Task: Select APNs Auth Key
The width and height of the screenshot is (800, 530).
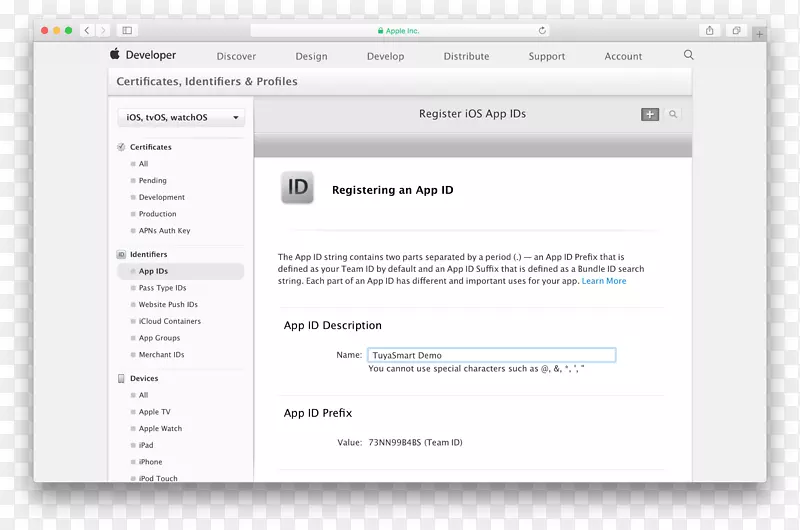Action: coord(164,231)
